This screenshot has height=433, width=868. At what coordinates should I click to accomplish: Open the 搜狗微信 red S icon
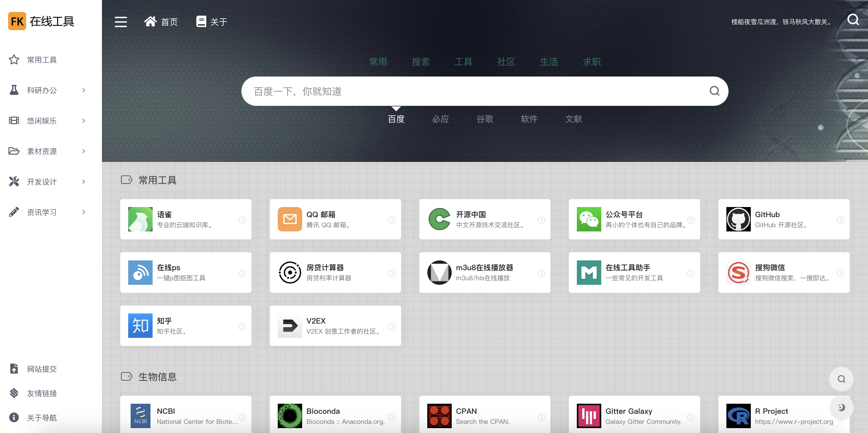coord(738,272)
